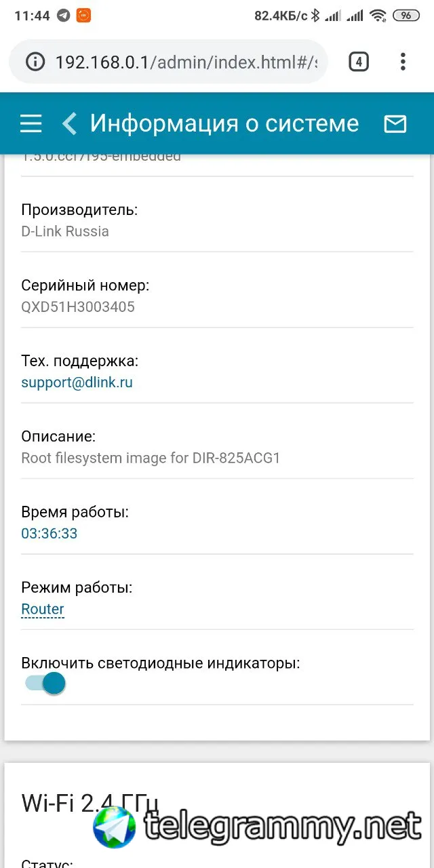This screenshot has width=434, height=868.
Task: Tap the Wi-Fi 2.4 ГГц section heading
Action: tap(90, 802)
